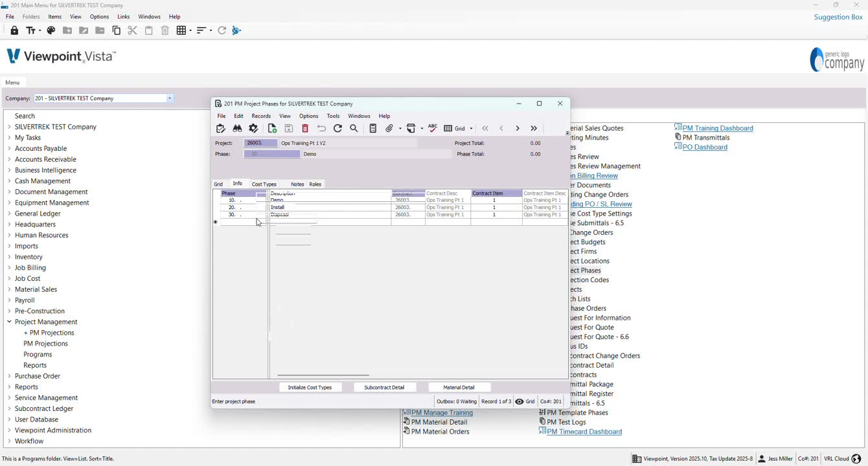Open the Suggestion Box link
This screenshot has width=868, height=466.
pyautogui.click(x=838, y=17)
